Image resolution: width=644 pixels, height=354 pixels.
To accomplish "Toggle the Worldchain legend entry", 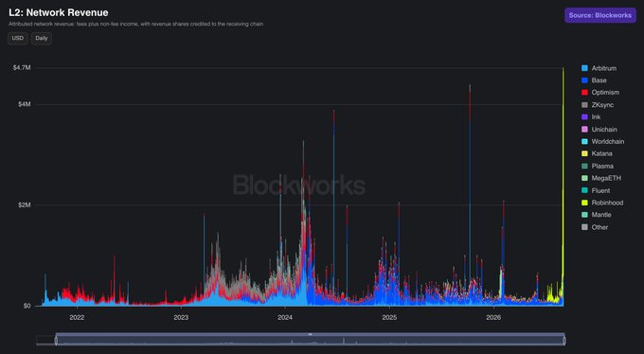I will pos(603,141).
